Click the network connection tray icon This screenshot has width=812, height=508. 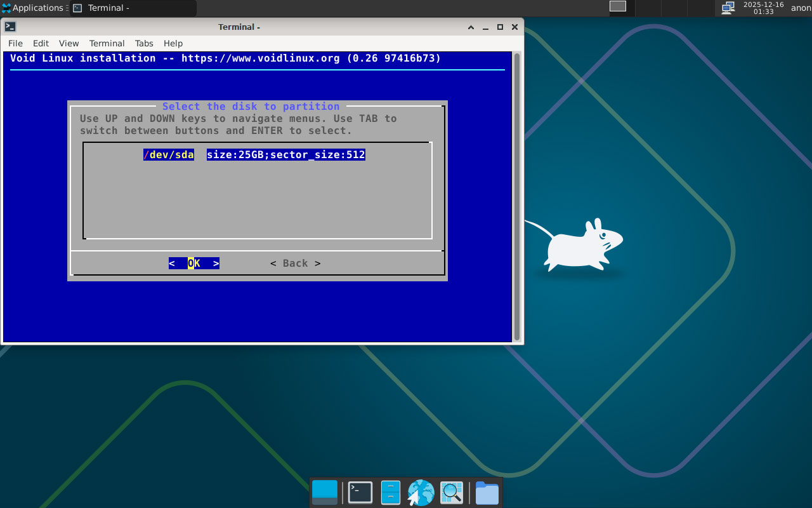728,8
